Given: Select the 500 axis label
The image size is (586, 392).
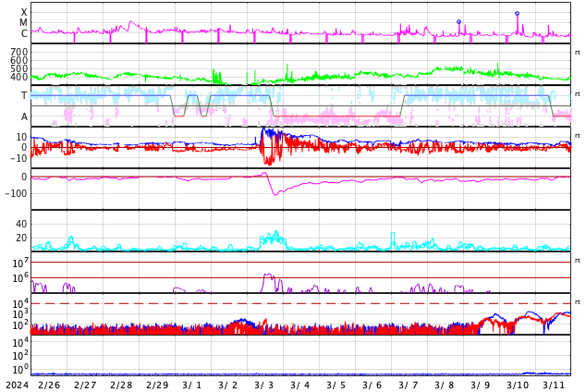Looking at the screenshot, I should point(19,68).
